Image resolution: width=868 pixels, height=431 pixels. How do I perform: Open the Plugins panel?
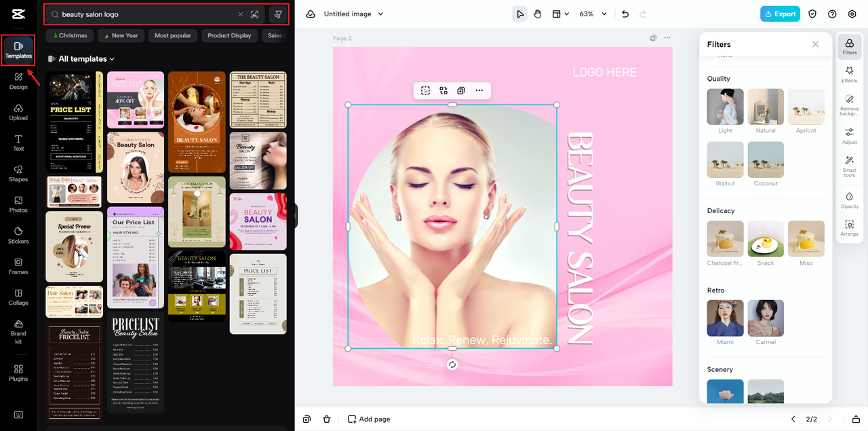pyautogui.click(x=18, y=373)
